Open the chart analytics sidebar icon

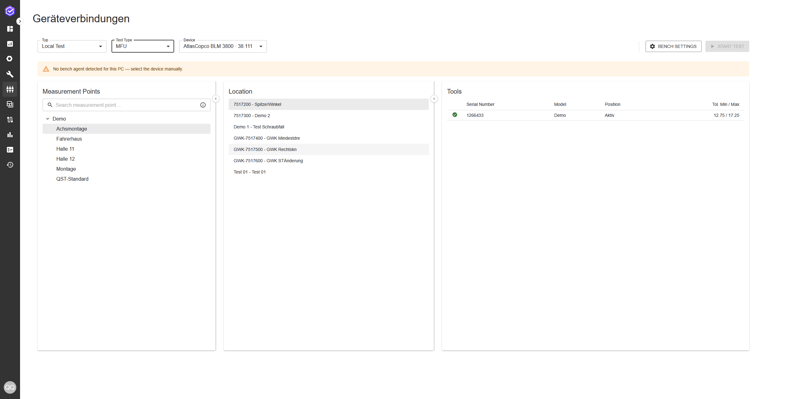point(10,44)
